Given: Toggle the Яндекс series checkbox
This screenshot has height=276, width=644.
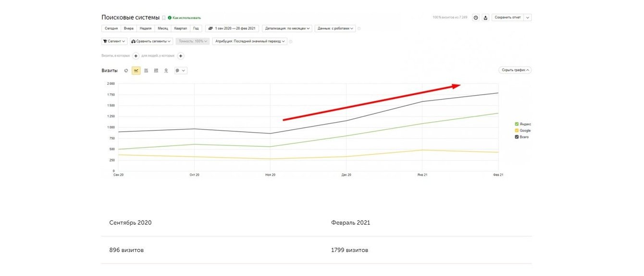Looking at the screenshot, I should pos(517,124).
